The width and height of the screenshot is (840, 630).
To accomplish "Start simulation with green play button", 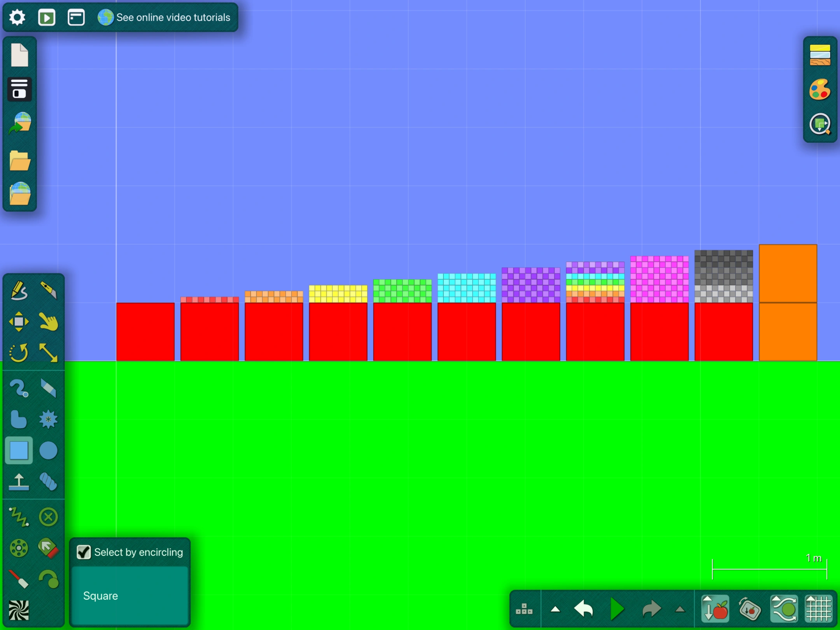I will tap(617, 609).
